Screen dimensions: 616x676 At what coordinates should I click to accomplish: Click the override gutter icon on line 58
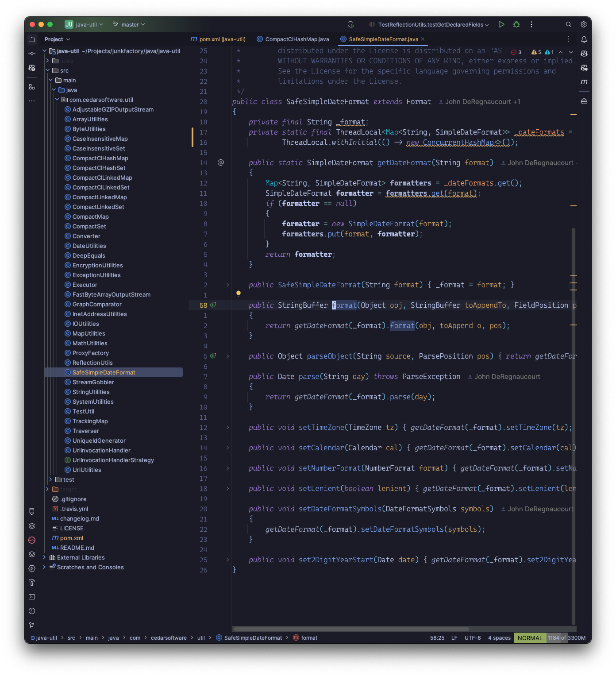coord(213,305)
